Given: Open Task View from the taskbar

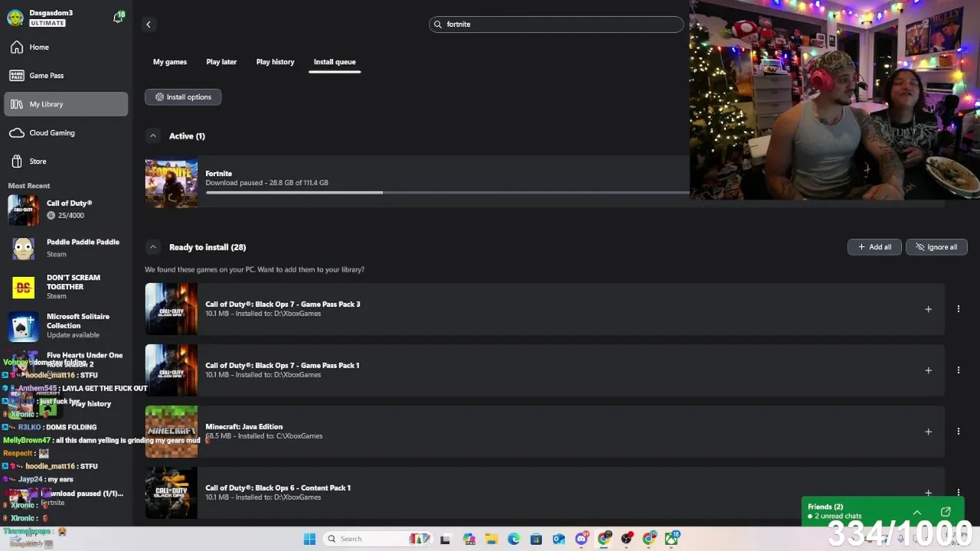Looking at the screenshot, I should (445, 539).
